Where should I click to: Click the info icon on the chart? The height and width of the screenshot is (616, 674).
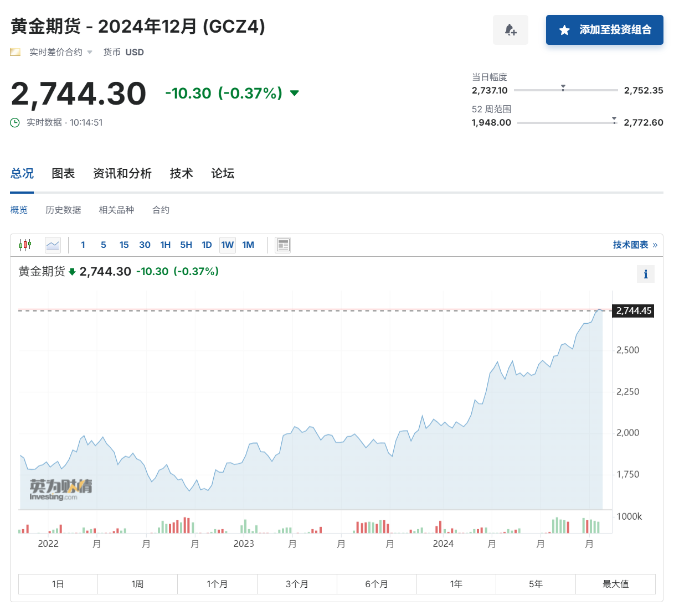[x=645, y=273]
